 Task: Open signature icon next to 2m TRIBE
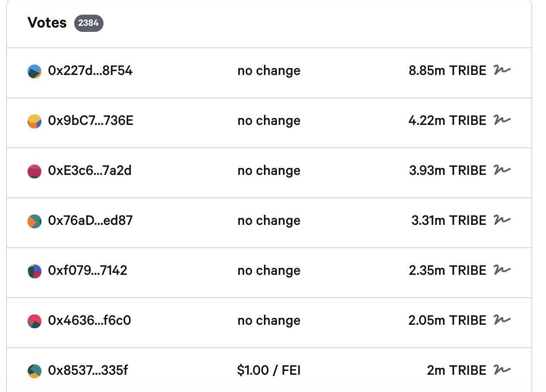pyautogui.click(x=502, y=370)
